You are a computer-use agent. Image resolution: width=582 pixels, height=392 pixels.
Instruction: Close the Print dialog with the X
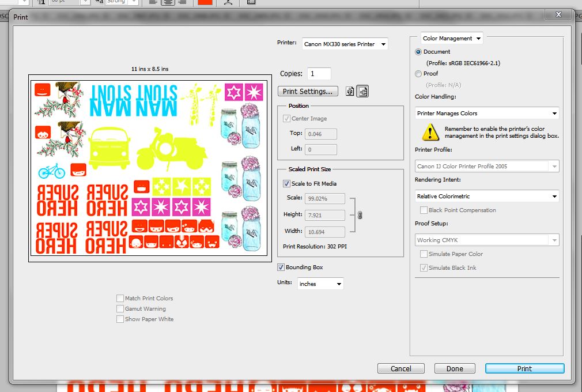tap(558, 14)
